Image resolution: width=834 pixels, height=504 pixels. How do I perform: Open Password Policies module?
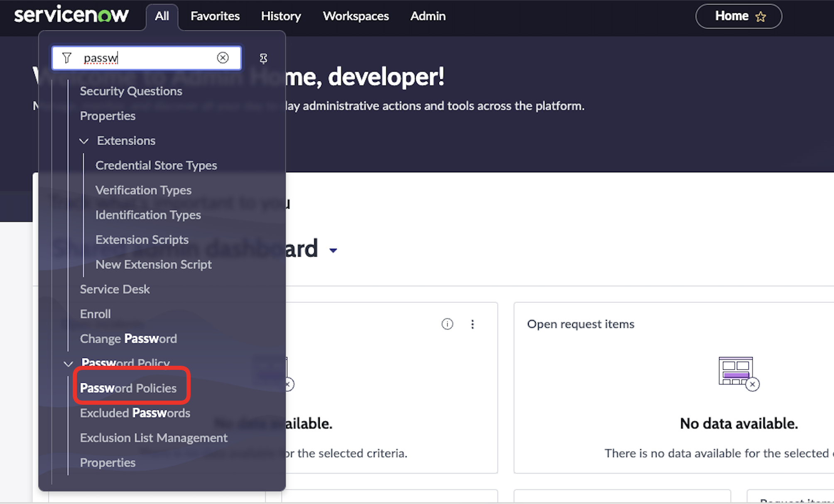[128, 388]
